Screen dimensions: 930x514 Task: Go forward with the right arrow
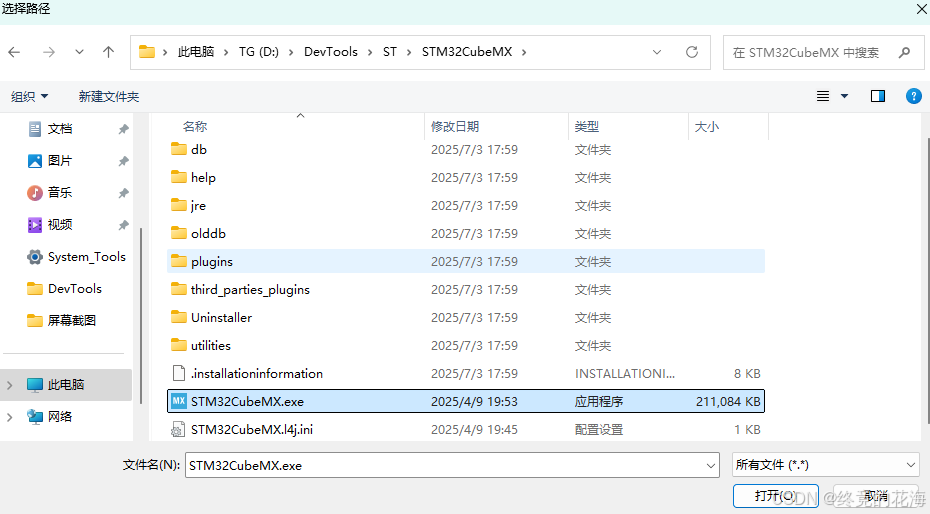click(x=49, y=52)
